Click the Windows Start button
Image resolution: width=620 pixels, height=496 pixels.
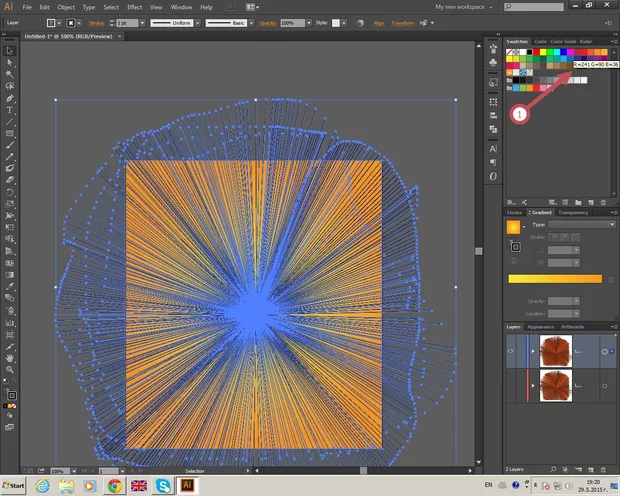15,485
